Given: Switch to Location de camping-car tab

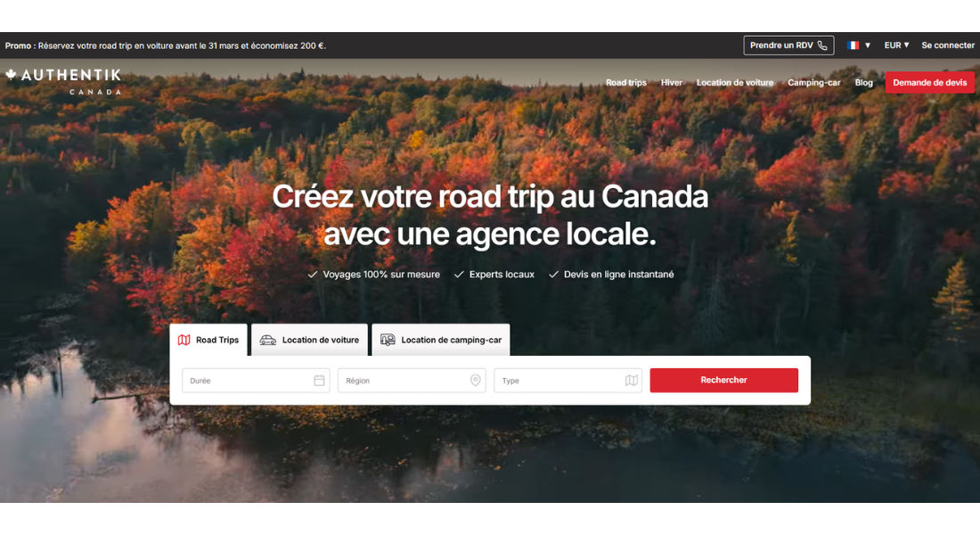Looking at the screenshot, I should 441,340.
